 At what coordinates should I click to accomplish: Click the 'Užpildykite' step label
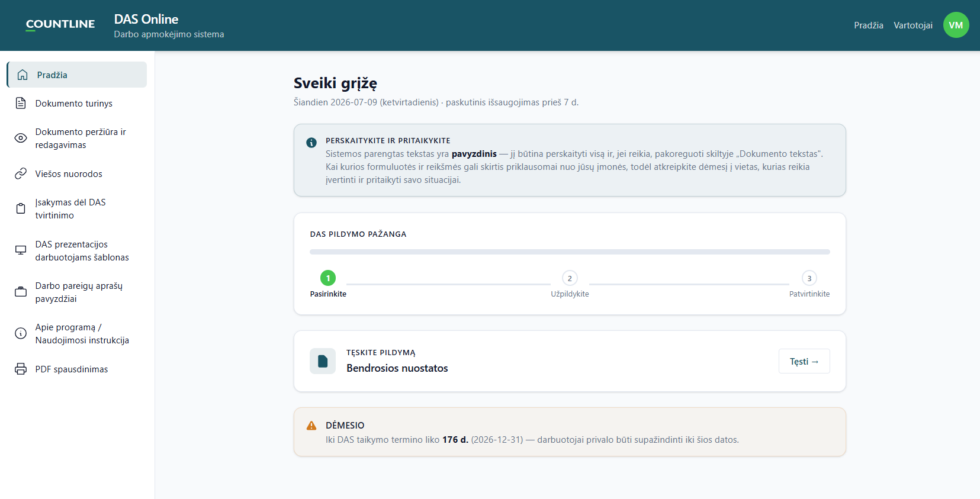coord(570,294)
